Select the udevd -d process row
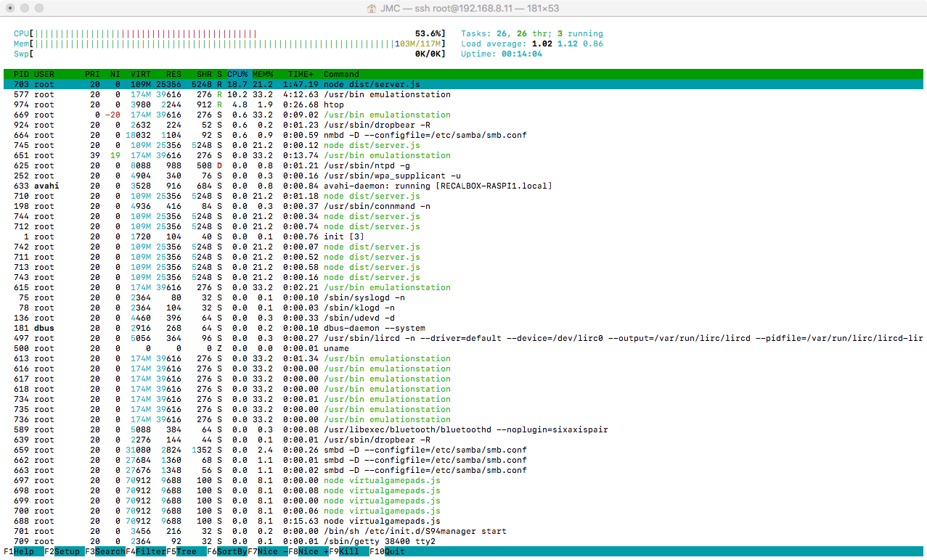 point(463,318)
